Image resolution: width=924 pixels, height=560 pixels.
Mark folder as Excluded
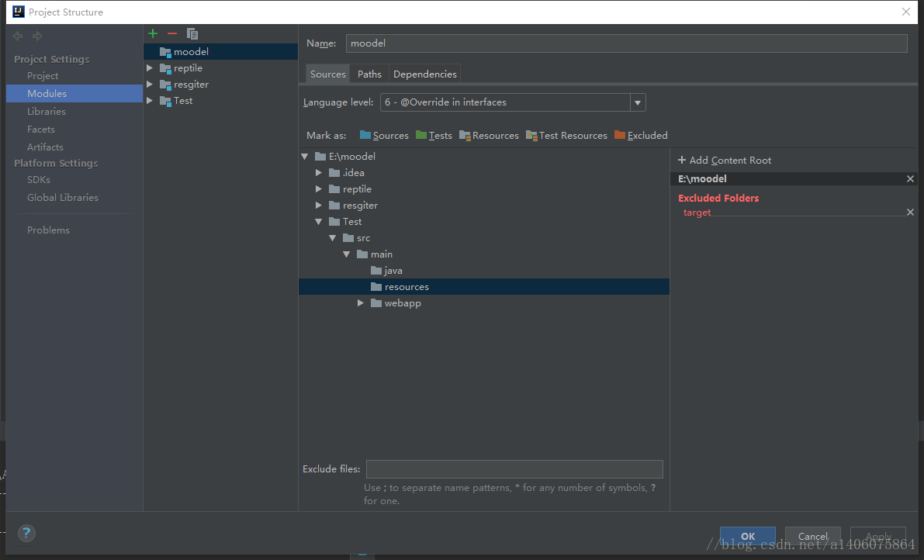coord(641,136)
